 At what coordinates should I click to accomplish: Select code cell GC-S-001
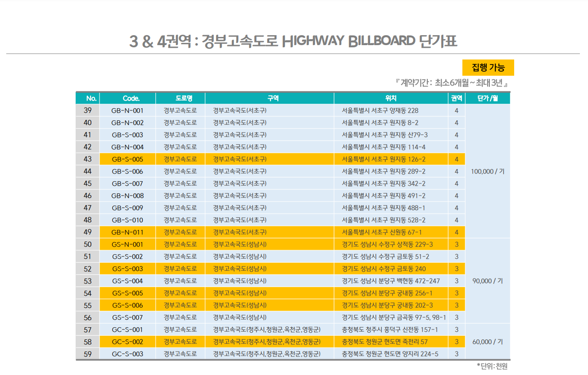(128, 329)
